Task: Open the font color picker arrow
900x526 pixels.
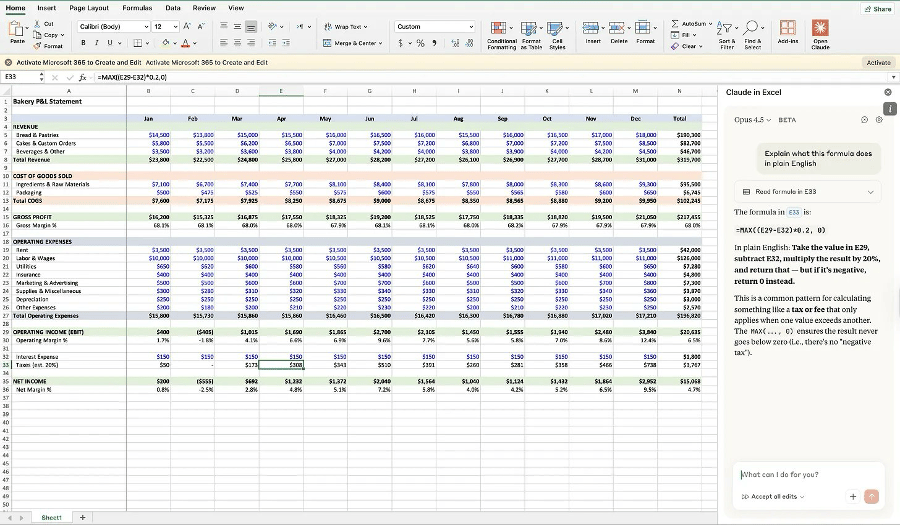Action: coord(193,43)
